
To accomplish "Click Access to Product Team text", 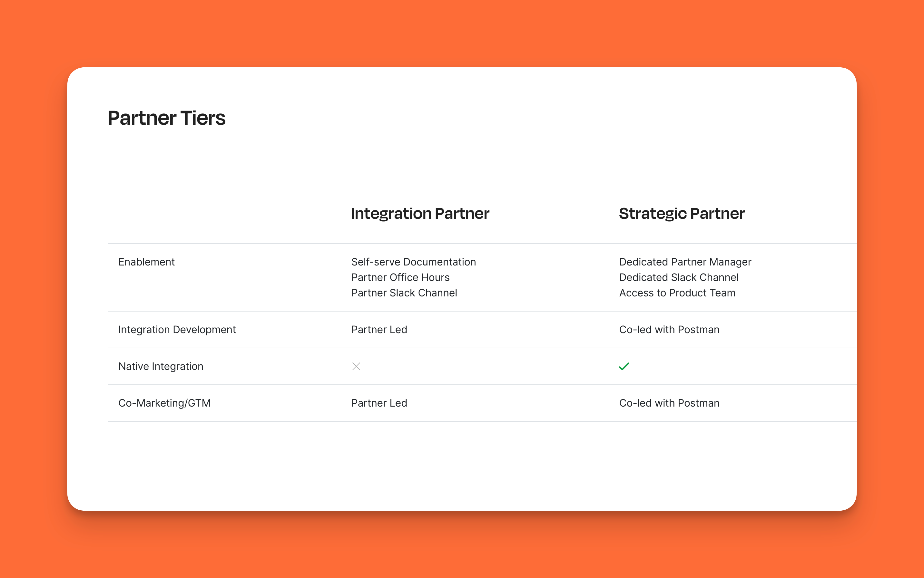I will point(677,293).
